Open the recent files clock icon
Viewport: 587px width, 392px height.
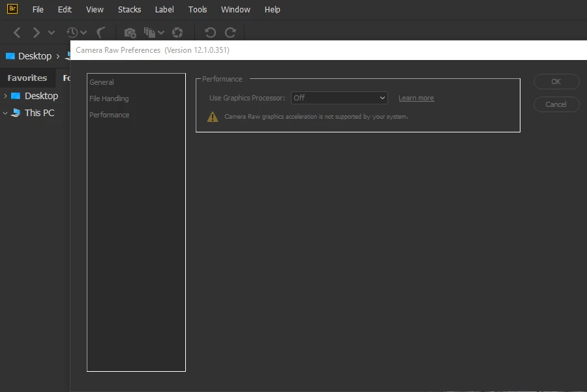click(72, 33)
